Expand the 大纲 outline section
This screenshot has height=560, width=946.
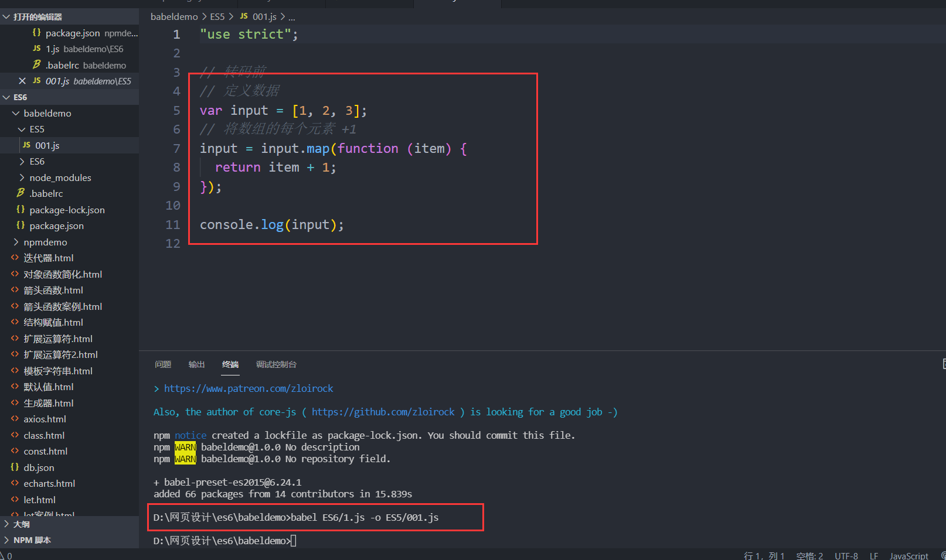click(6, 524)
